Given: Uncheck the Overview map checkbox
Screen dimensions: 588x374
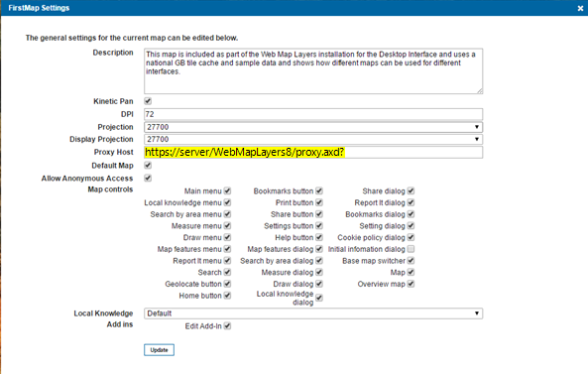Looking at the screenshot, I should pos(411,284).
